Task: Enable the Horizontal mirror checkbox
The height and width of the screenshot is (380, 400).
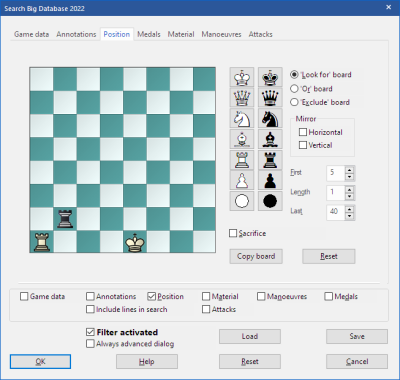Action: [x=303, y=132]
